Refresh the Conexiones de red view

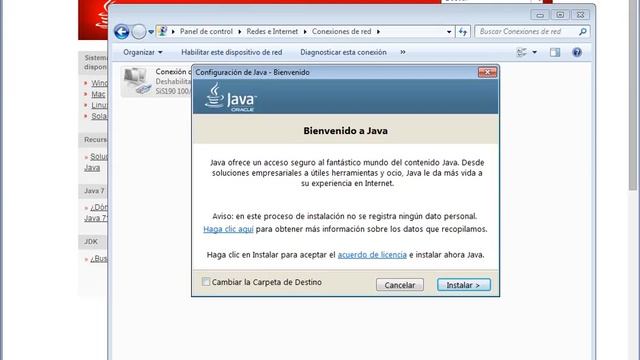463,31
